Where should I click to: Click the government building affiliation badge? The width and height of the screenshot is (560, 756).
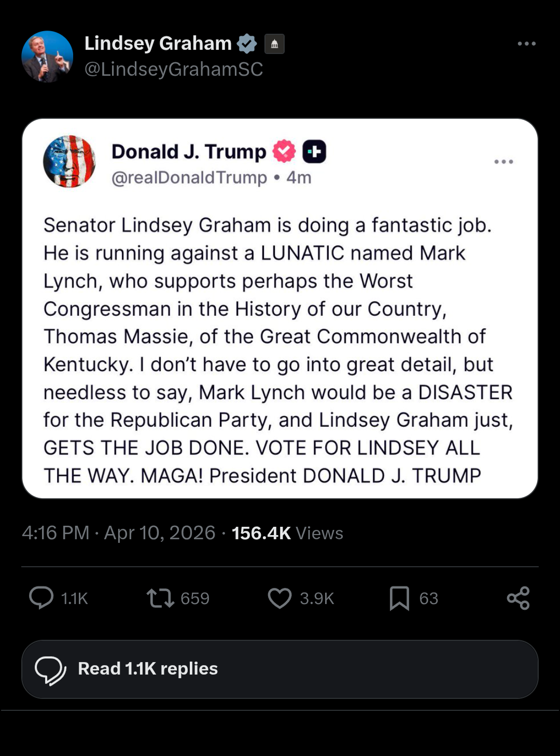(x=274, y=44)
